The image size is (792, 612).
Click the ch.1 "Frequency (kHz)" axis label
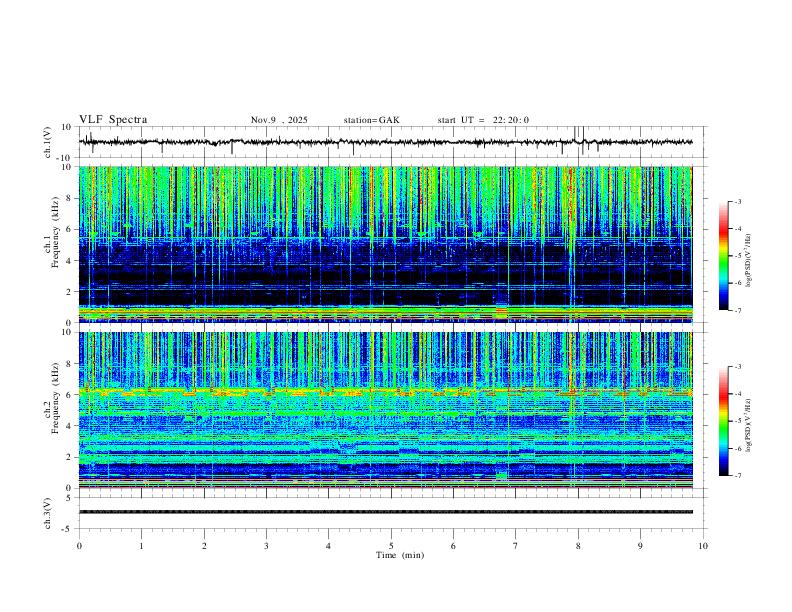(x=55, y=232)
